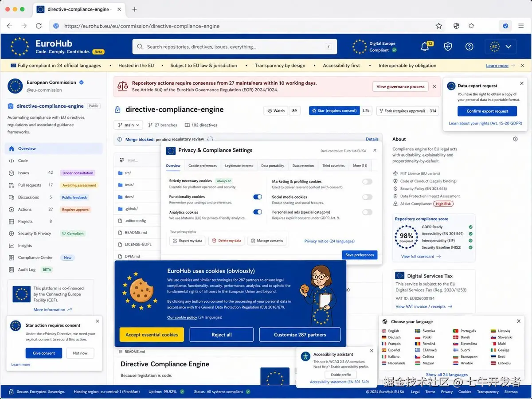
Task: Open the Third countries tab
Action: pyautogui.click(x=333, y=165)
